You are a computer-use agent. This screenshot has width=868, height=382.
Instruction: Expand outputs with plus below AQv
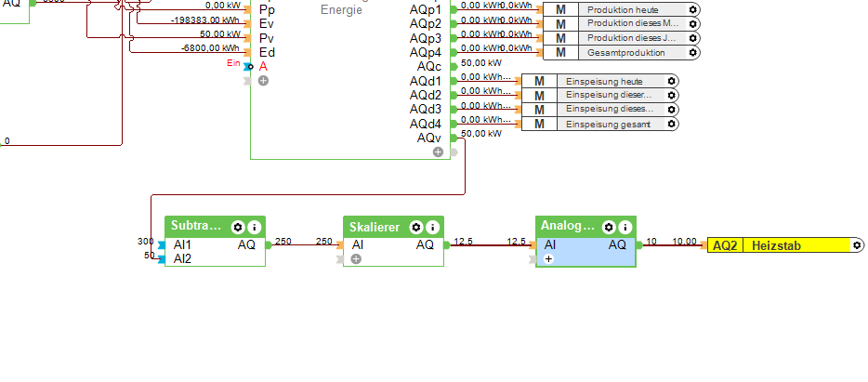(438, 151)
